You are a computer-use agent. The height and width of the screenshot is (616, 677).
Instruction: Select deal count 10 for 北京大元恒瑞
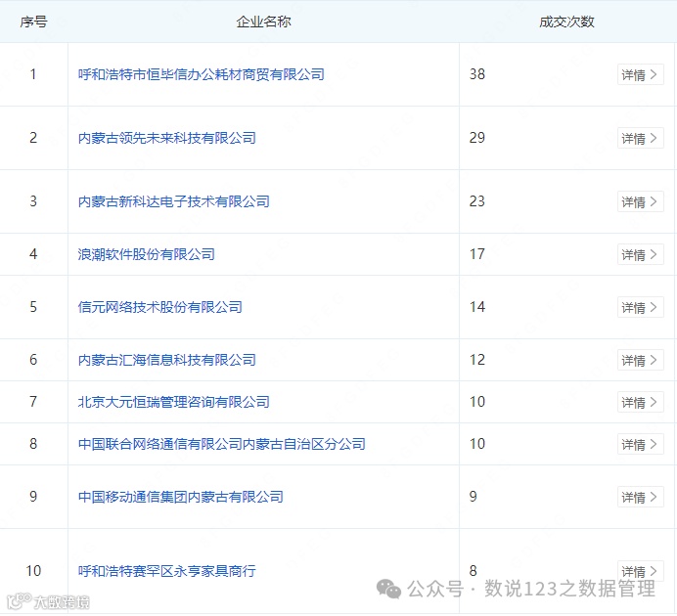coord(477,402)
